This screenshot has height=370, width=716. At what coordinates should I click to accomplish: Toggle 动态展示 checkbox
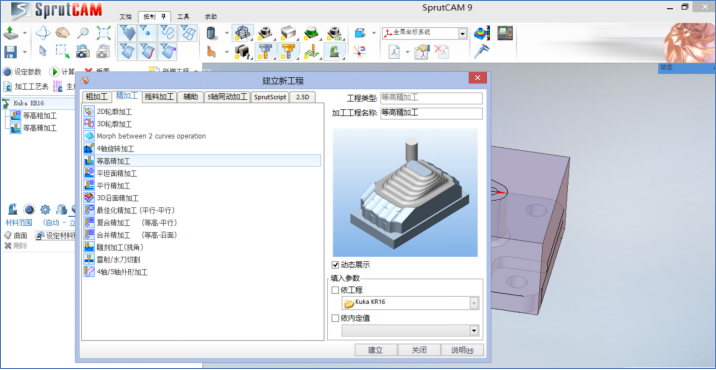(x=336, y=264)
